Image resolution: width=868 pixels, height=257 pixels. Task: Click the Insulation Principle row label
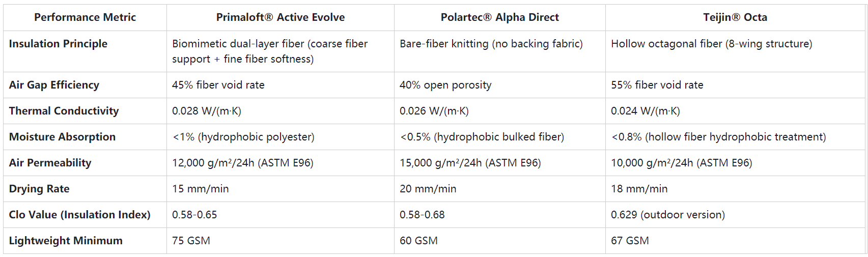pyautogui.click(x=58, y=44)
